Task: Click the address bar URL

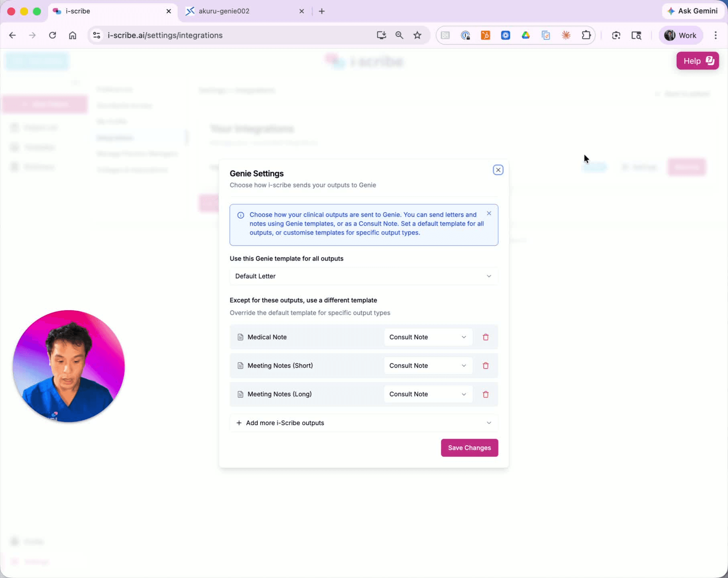Action: [165, 35]
